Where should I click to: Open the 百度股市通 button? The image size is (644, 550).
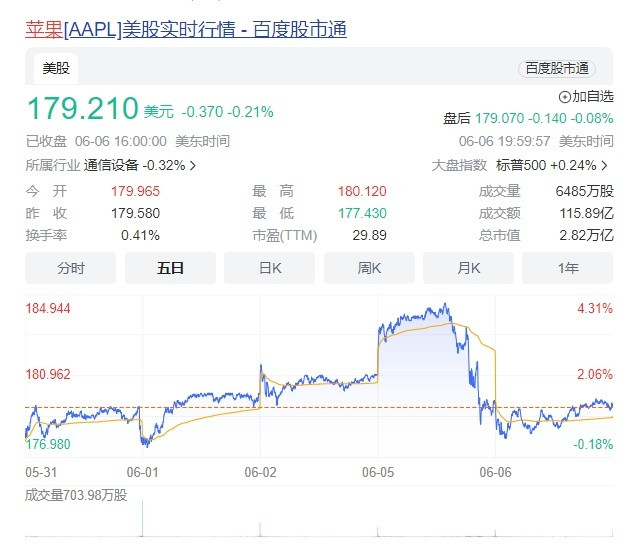click(557, 68)
